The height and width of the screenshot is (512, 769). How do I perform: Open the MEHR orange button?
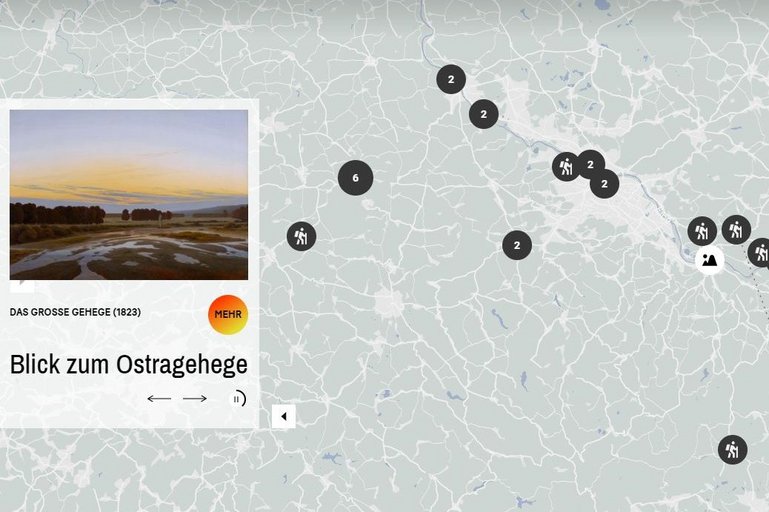coord(228,314)
